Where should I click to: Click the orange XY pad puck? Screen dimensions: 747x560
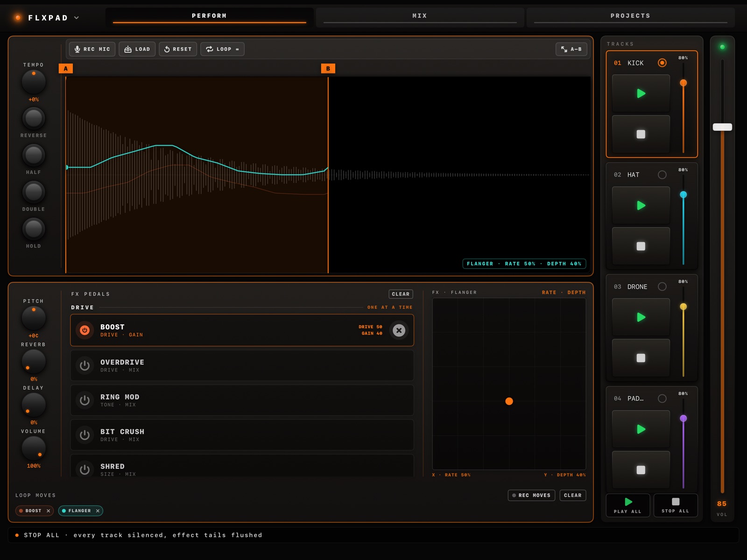pos(509,401)
